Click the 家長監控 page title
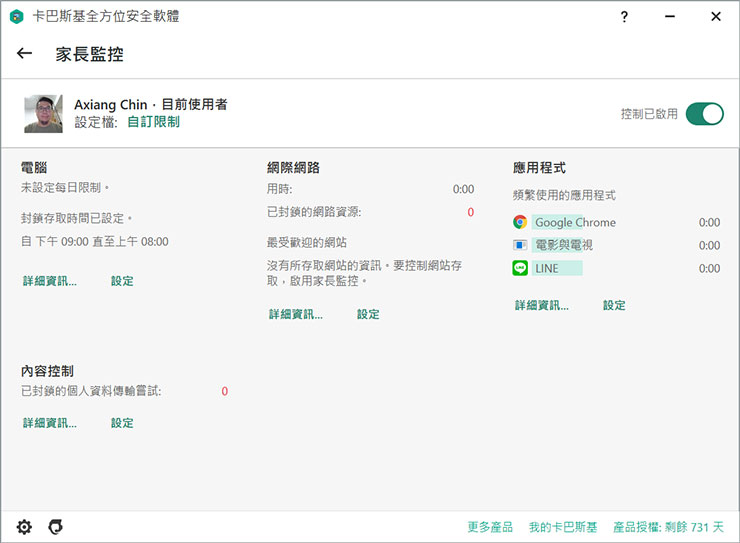 pos(90,54)
